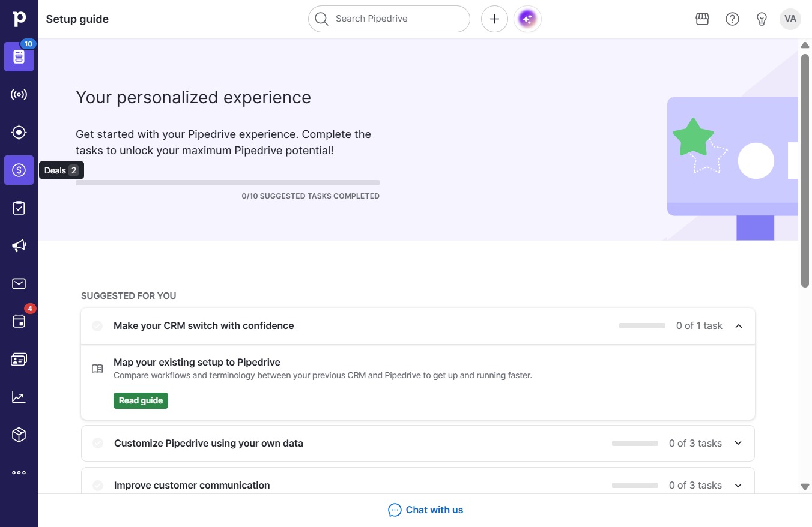Click the book icon beside Map your existing setup
The image size is (812, 527).
coord(97,369)
